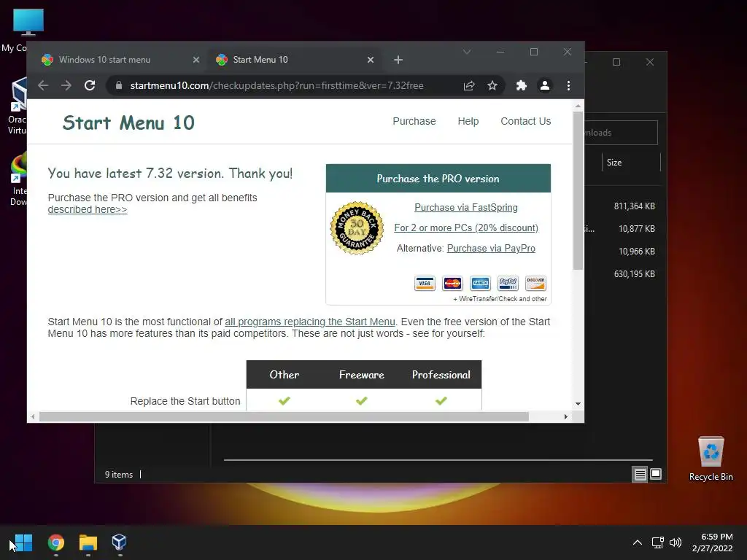
Task: Open the Windows Start button
Action: [x=23, y=542]
